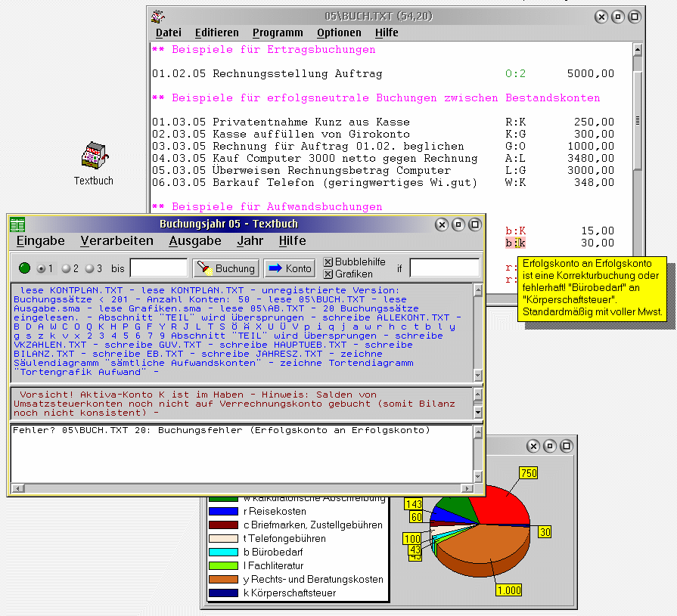677x616 pixels.
Task: Open the Ausgabe menu
Action: [x=196, y=241]
